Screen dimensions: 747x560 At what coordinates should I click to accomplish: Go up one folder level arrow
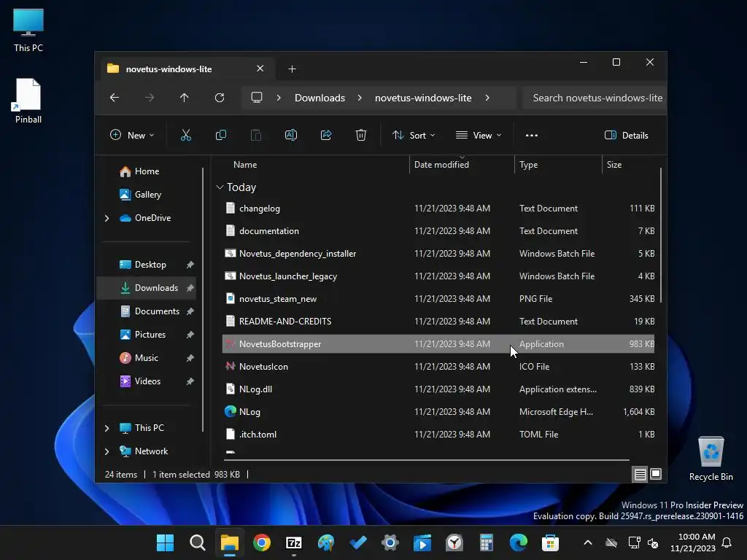click(x=185, y=98)
